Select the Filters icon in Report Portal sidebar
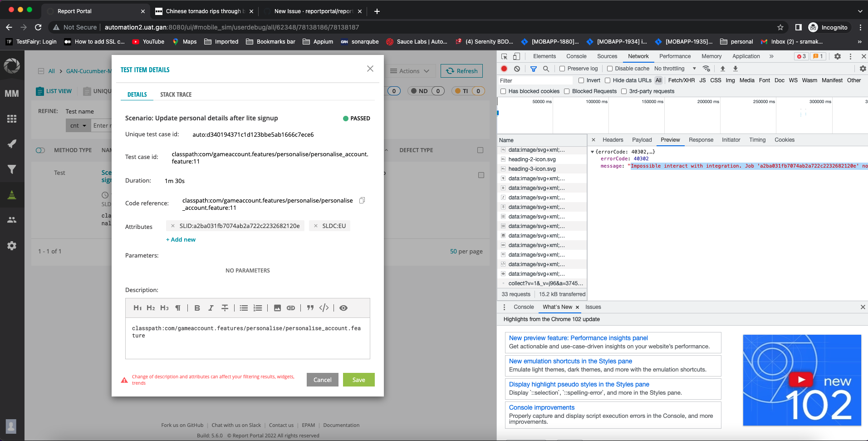This screenshot has height=441, width=868. pyautogui.click(x=12, y=169)
